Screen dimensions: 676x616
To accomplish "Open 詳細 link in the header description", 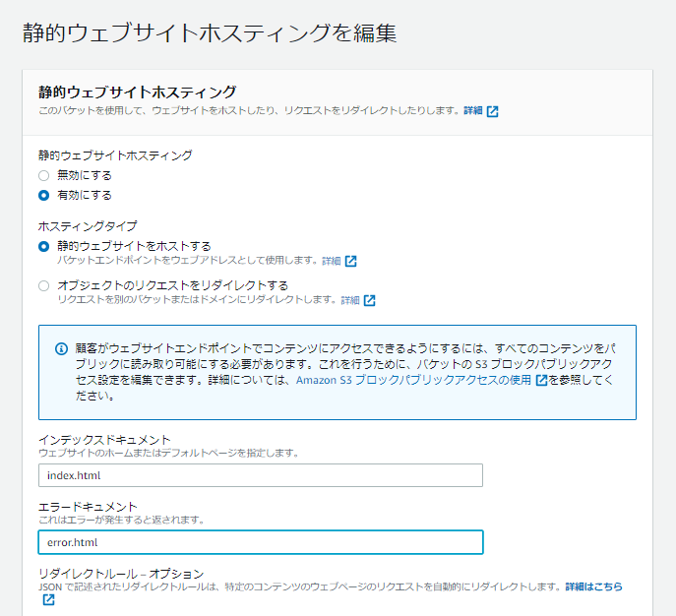I will tap(472, 111).
